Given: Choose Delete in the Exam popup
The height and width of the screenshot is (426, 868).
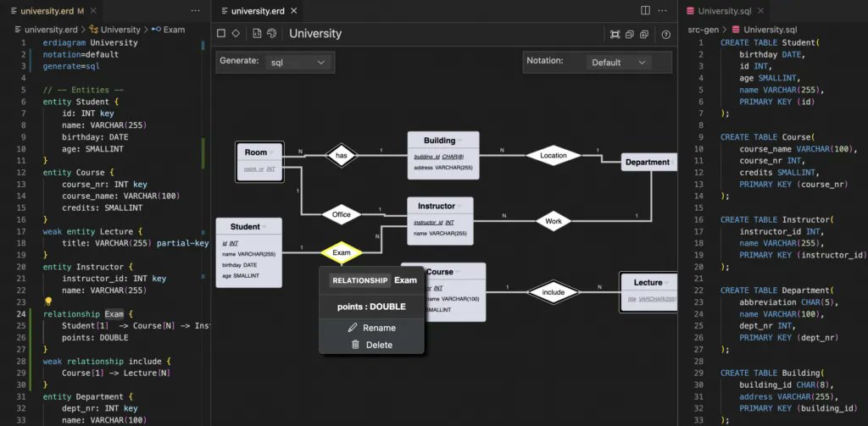Looking at the screenshot, I should tap(372, 345).
